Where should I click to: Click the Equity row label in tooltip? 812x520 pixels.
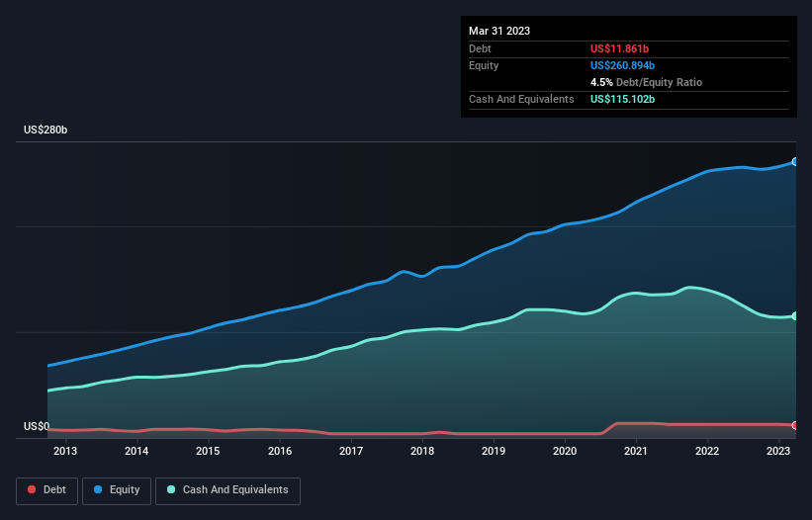click(484, 65)
